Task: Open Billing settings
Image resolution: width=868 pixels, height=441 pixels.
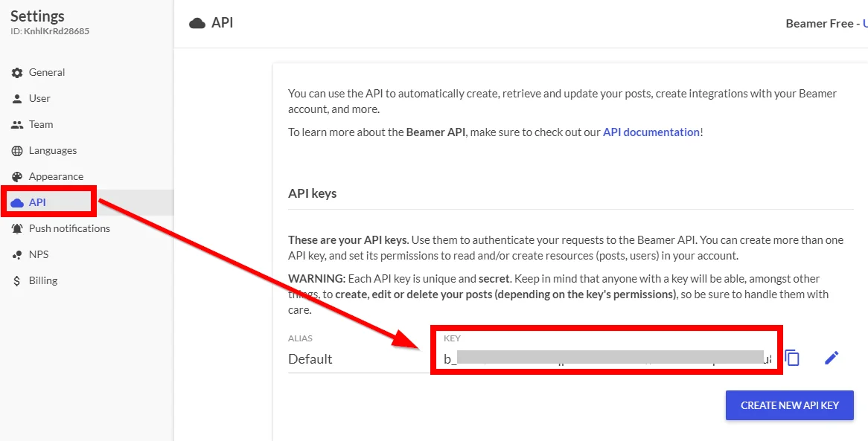Action: (x=87, y=280)
